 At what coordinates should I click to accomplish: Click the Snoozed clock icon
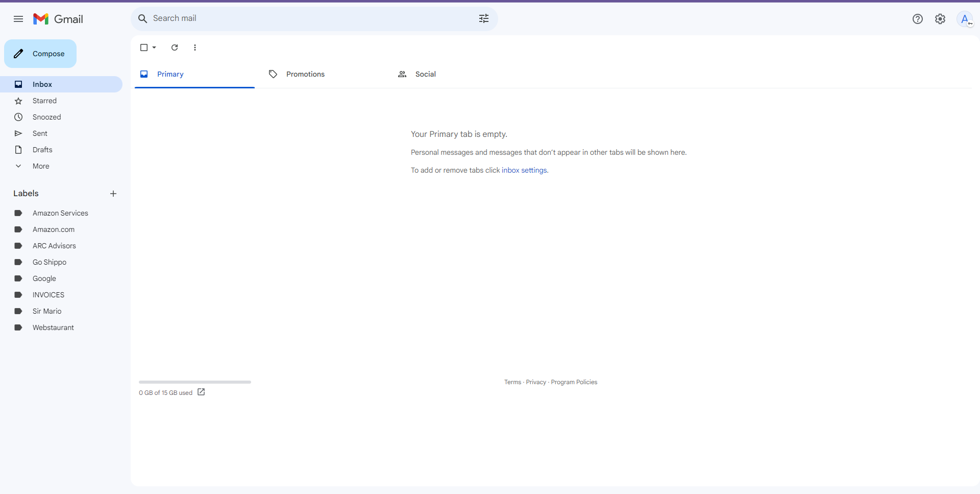coord(18,117)
